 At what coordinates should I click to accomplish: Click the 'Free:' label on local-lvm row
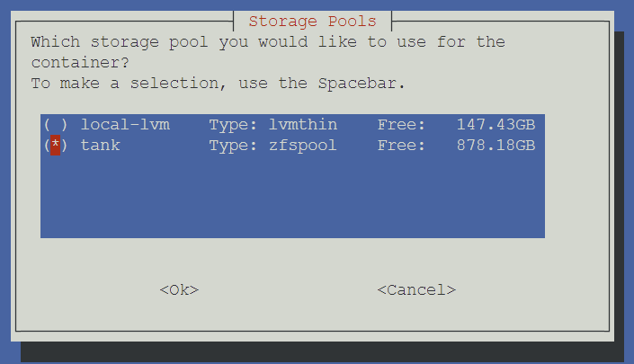tap(401, 125)
